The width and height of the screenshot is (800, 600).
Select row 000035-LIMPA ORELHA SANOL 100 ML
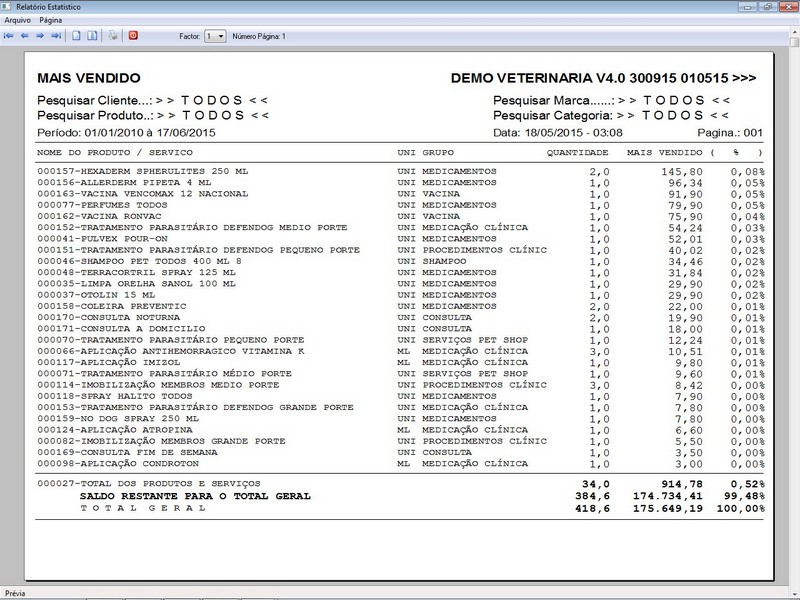(x=401, y=284)
